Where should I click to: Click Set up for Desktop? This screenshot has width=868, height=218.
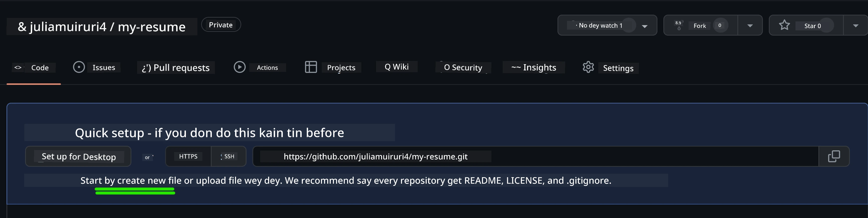78,157
